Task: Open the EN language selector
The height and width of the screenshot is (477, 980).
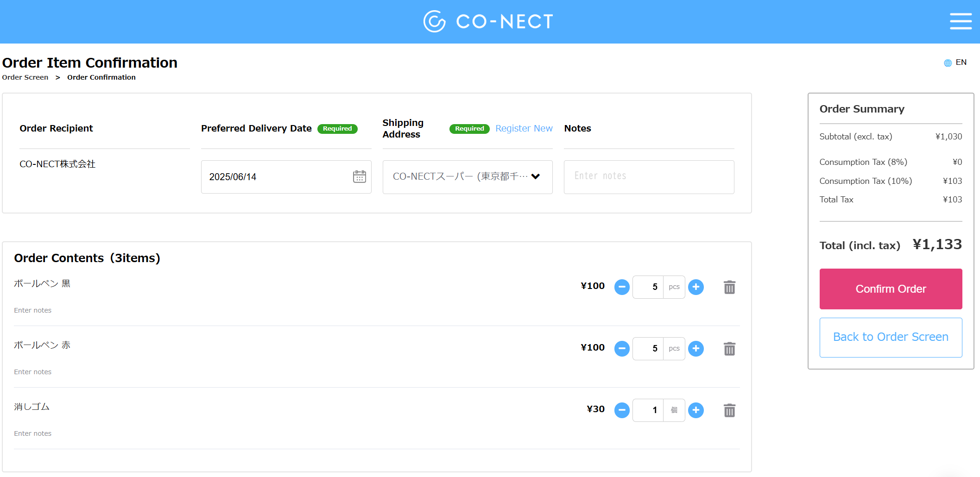Action: [x=955, y=63]
